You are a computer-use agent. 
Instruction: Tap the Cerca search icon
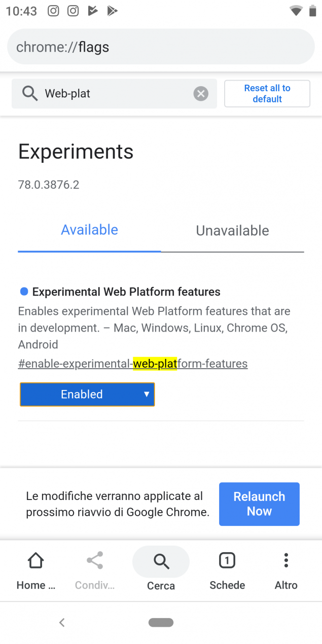161,561
